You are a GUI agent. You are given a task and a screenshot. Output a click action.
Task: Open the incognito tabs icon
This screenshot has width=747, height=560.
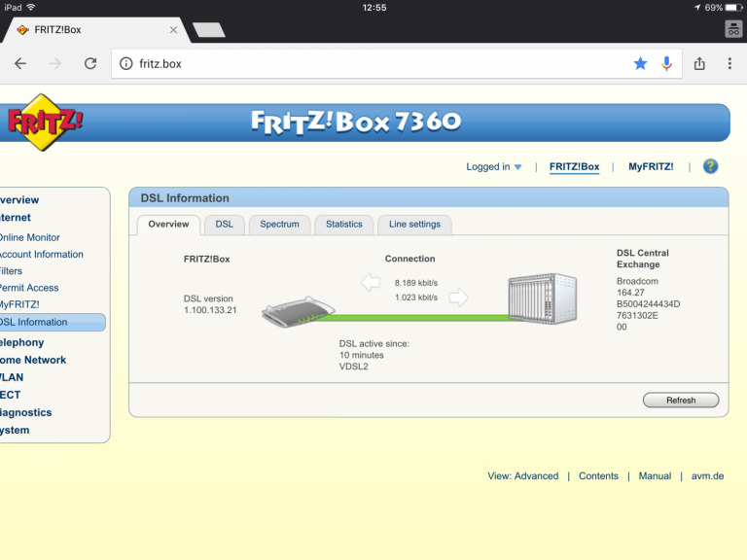coord(732,29)
